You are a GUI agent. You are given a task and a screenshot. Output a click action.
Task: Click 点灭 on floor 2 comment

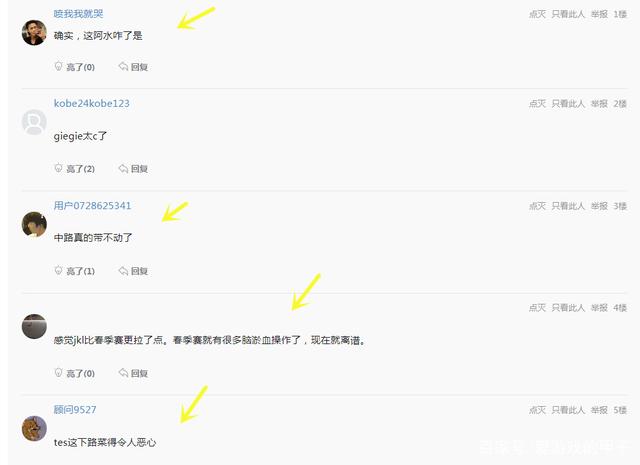537,104
